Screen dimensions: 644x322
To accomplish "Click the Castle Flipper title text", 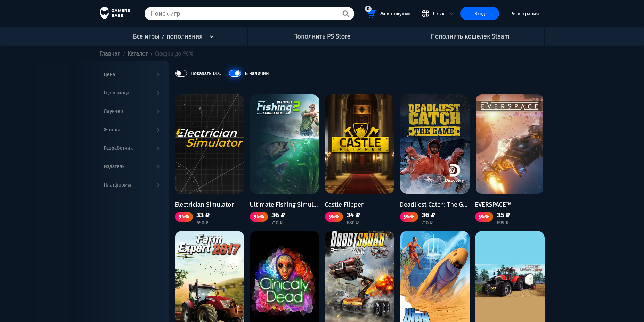I will click(344, 205).
